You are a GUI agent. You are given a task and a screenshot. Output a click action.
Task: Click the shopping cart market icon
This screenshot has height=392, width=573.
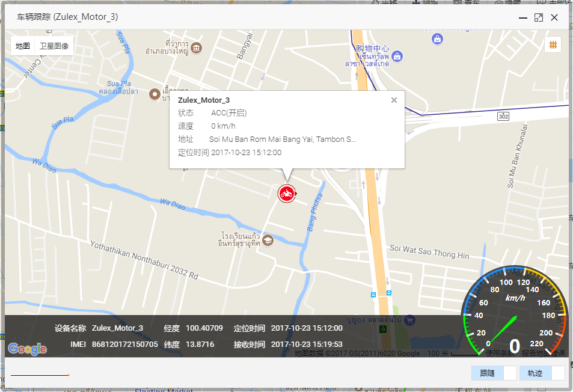point(409,320)
